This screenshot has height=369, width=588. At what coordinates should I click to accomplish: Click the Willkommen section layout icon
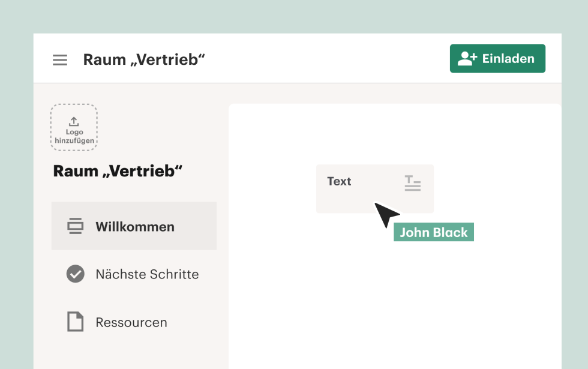(x=76, y=226)
